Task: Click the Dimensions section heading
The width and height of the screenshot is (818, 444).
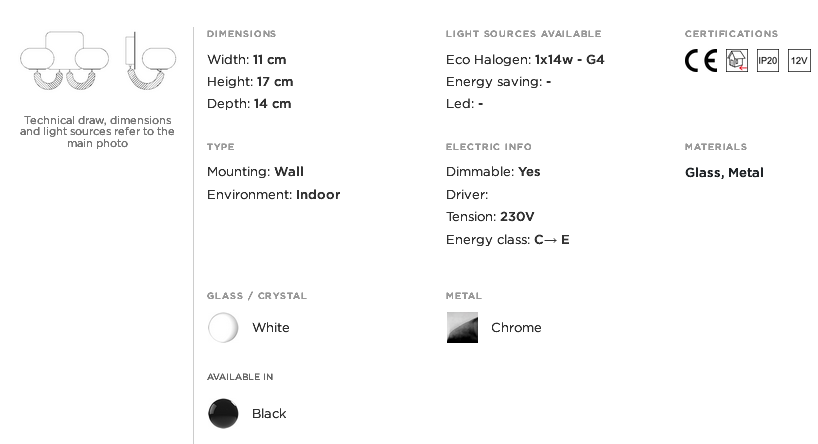Action: (242, 34)
